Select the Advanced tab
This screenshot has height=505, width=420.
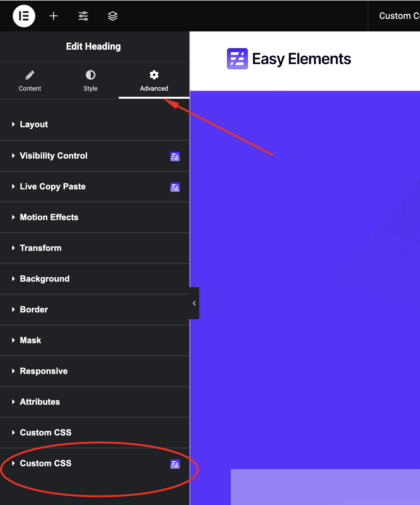(154, 81)
